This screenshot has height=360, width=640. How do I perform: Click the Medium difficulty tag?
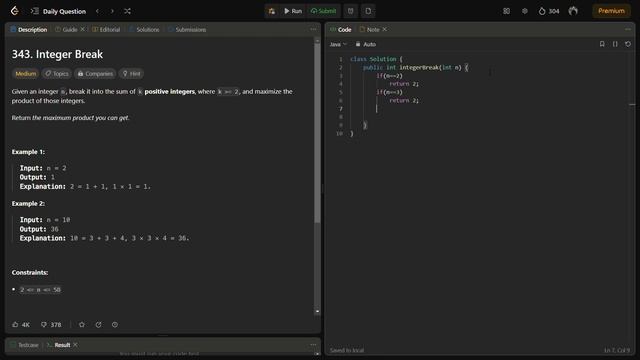[x=26, y=73]
